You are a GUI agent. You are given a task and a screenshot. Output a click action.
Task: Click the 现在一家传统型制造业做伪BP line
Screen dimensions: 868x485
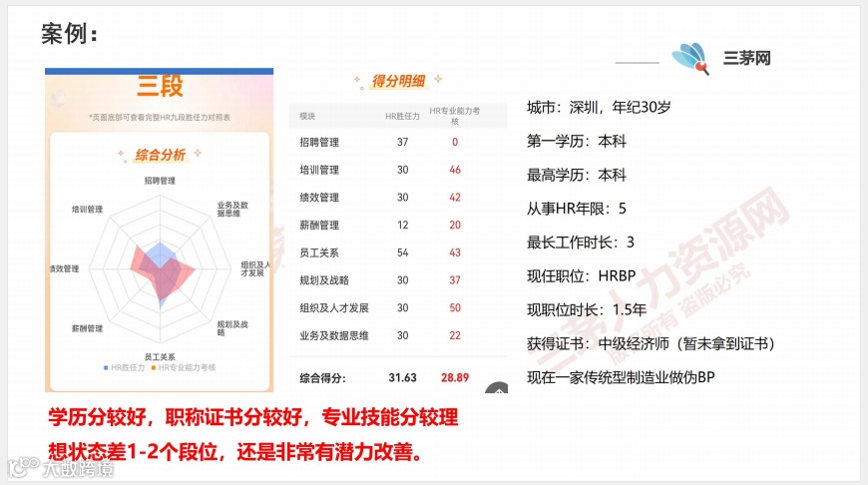pyautogui.click(x=621, y=377)
